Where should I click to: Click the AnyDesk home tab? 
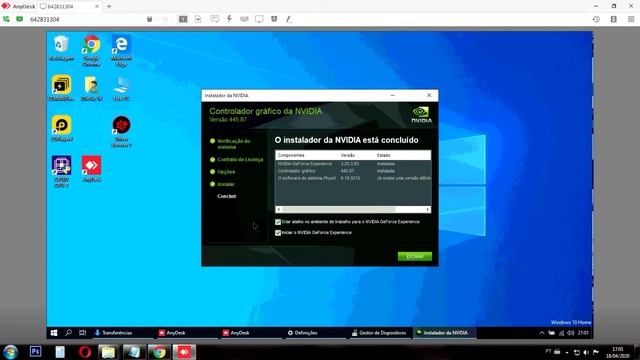19,7
